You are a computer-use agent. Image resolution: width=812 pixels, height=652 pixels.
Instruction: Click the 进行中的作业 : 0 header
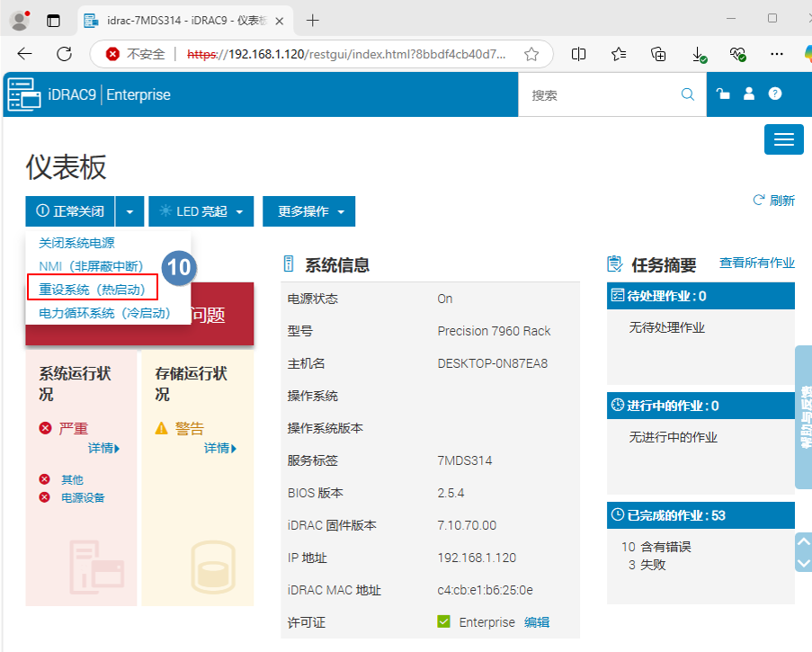[x=700, y=406]
